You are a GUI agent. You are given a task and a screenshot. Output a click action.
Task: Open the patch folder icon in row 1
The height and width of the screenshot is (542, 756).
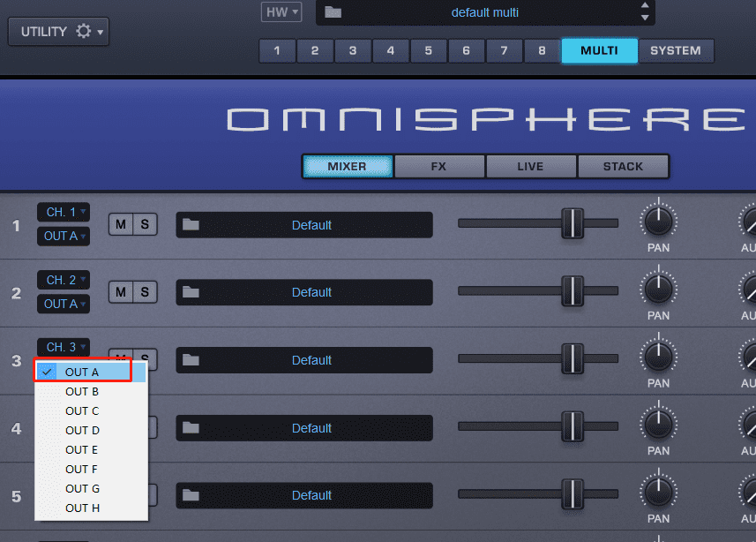coord(190,225)
